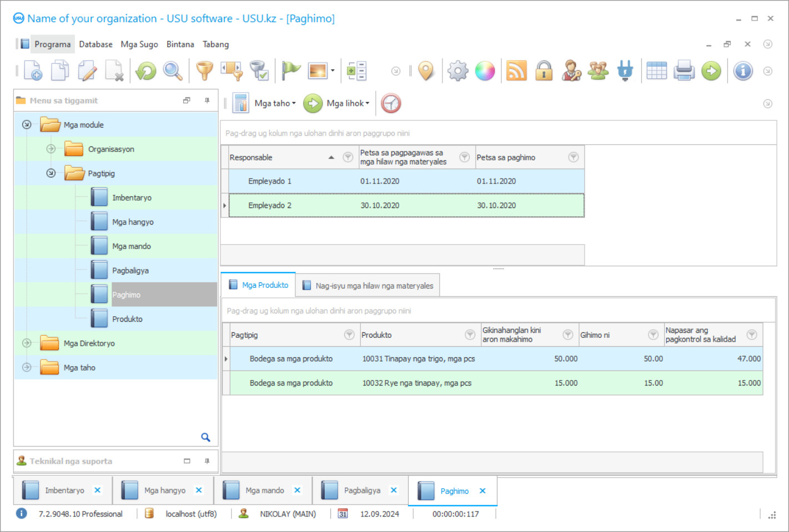Click the Edit record pencil icon
This screenshot has width=789, height=532.
[x=87, y=70]
